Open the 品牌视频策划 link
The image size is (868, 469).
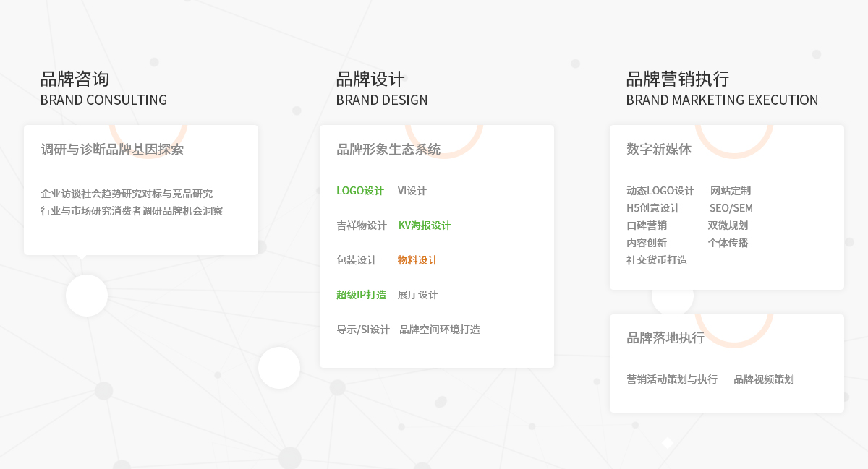tap(764, 379)
